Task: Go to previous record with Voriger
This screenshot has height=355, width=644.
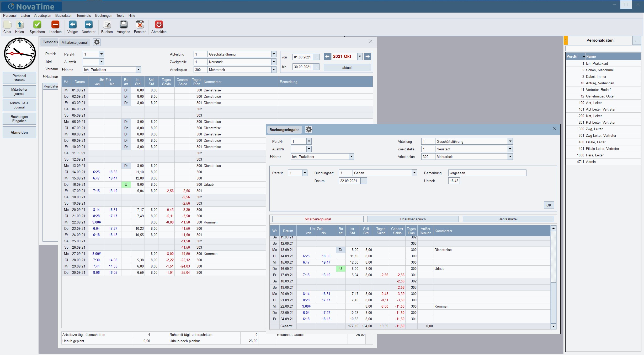Action: pos(73,25)
